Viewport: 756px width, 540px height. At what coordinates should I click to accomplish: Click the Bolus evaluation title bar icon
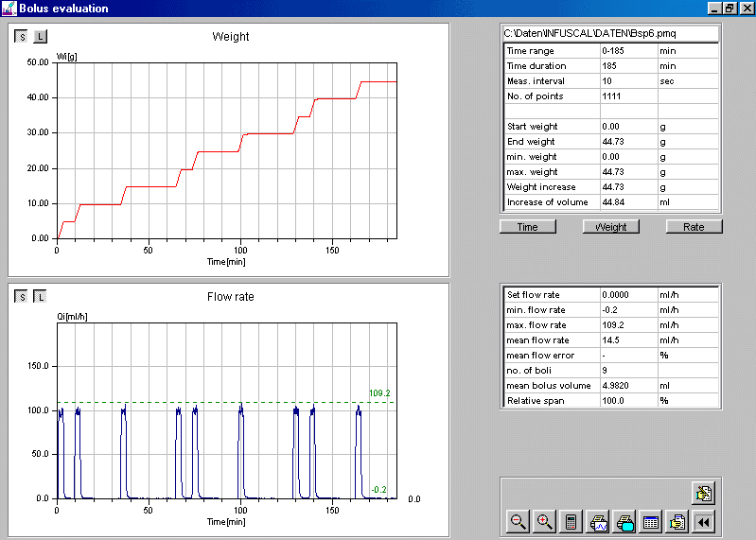[9, 9]
